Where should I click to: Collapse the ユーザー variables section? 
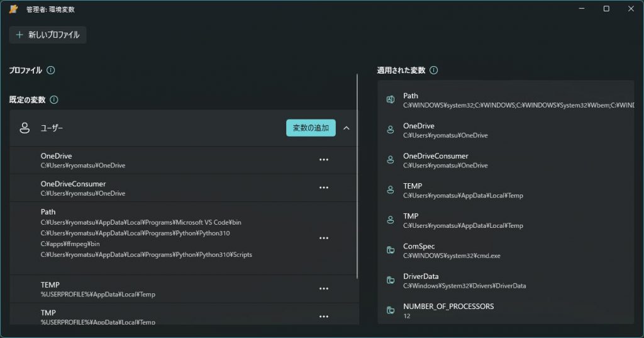(x=347, y=128)
